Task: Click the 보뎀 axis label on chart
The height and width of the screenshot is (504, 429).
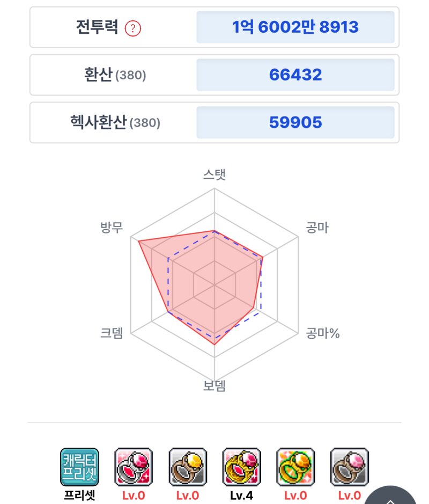Action: (x=214, y=386)
